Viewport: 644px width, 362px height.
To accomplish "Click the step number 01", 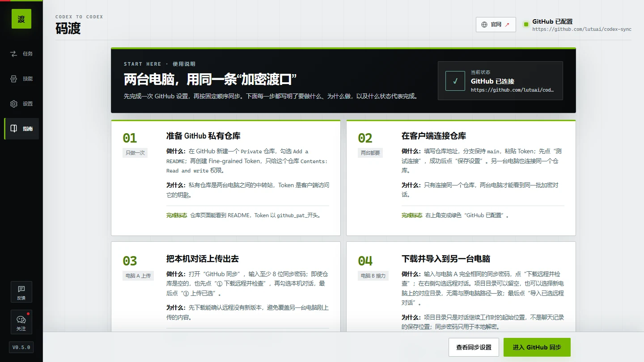I will 130,138.
